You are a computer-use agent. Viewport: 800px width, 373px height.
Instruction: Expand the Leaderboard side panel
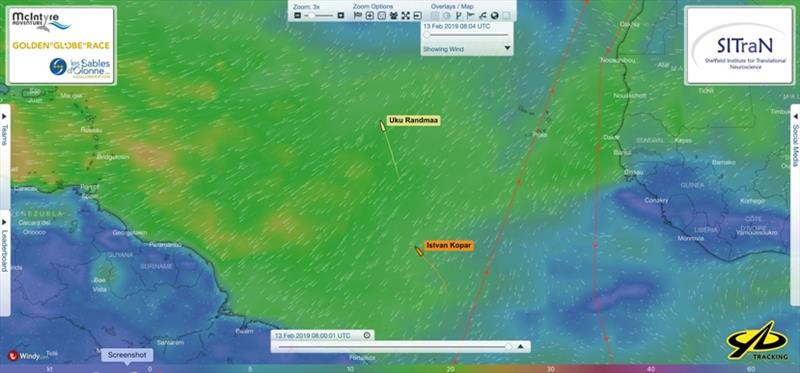pyautogui.click(x=5, y=263)
